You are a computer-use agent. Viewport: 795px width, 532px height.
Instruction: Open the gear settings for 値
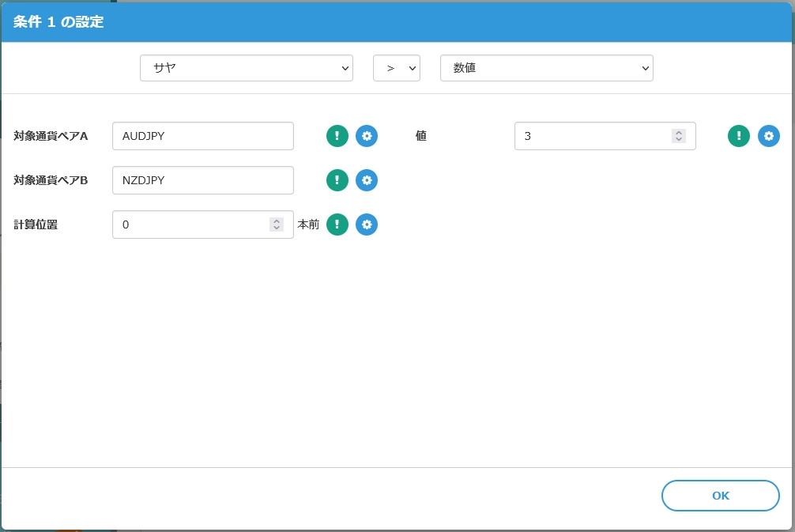769,136
